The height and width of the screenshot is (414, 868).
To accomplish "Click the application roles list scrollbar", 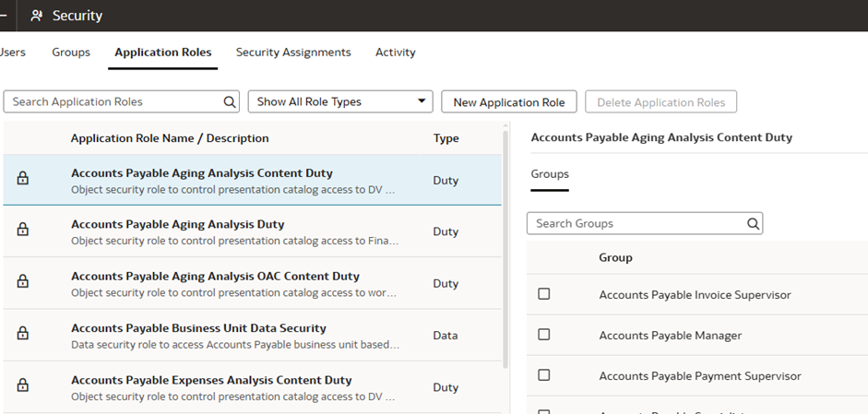I will click(505, 249).
